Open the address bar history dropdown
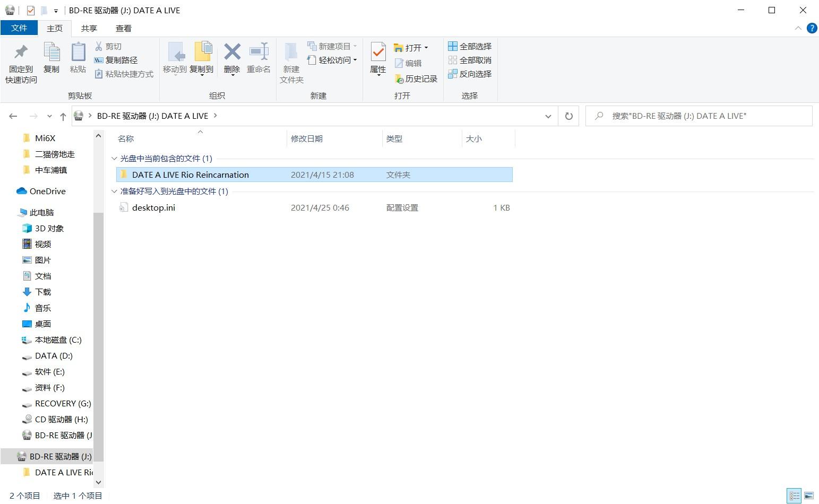Image resolution: width=819 pixels, height=504 pixels. tap(548, 116)
